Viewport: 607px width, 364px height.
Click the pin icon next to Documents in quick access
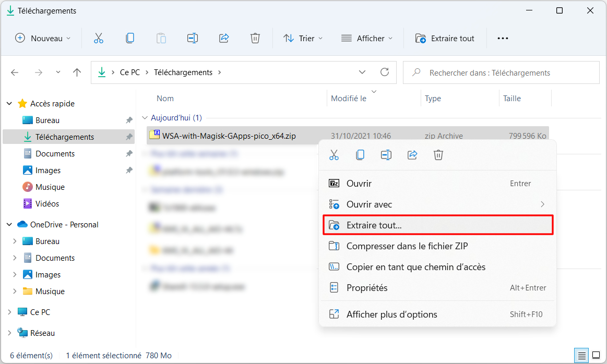(x=129, y=153)
